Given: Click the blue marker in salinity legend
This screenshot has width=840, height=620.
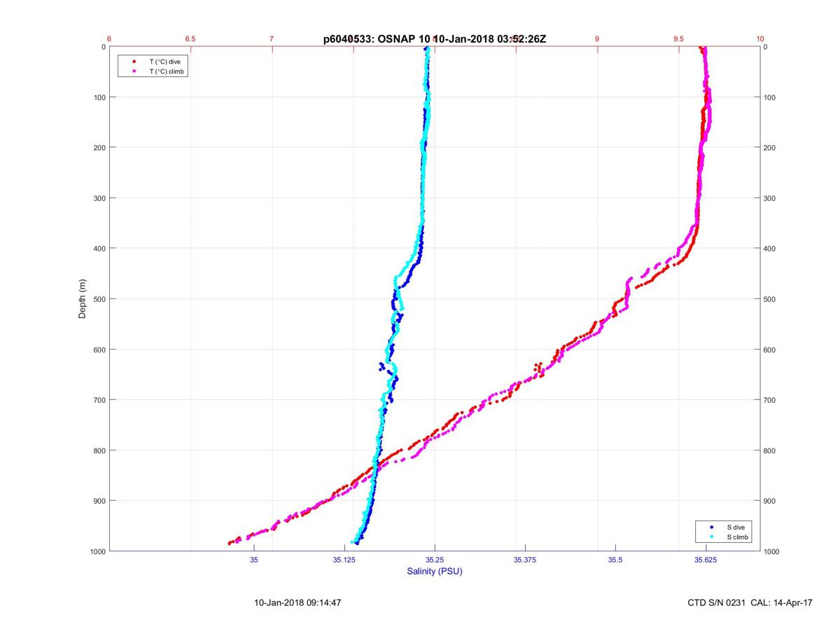Looking at the screenshot, I should point(711,527).
